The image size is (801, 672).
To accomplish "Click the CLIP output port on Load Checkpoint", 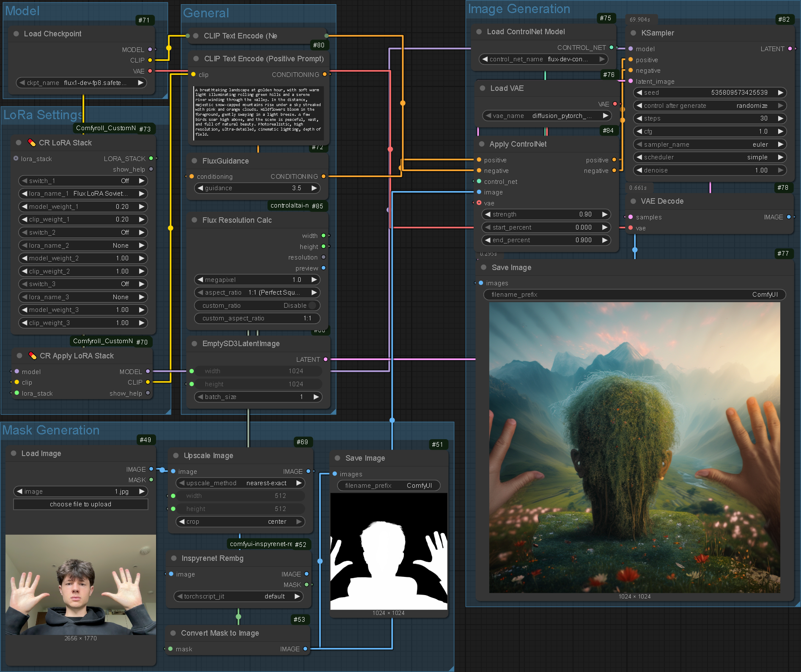I will [x=150, y=60].
